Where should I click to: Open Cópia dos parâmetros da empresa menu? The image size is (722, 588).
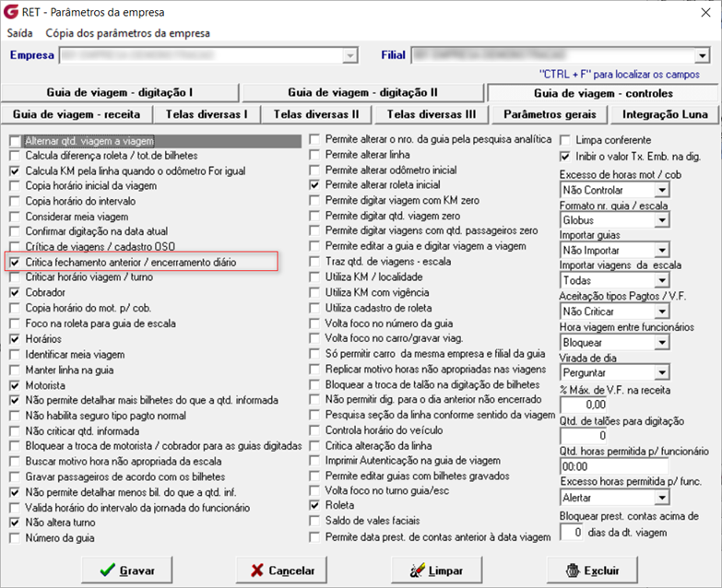(x=127, y=33)
